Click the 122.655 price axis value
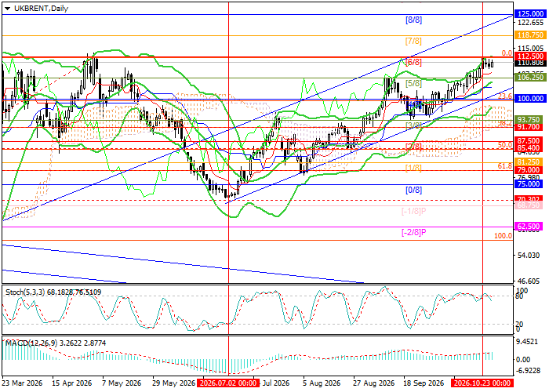The height and width of the screenshot is (392, 549). [530, 23]
